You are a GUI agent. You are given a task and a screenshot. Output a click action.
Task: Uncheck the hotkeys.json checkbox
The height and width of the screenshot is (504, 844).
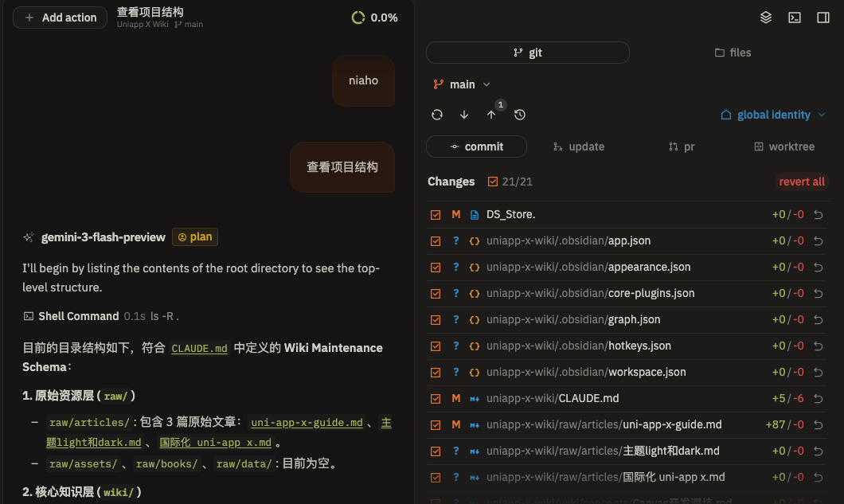coord(436,346)
